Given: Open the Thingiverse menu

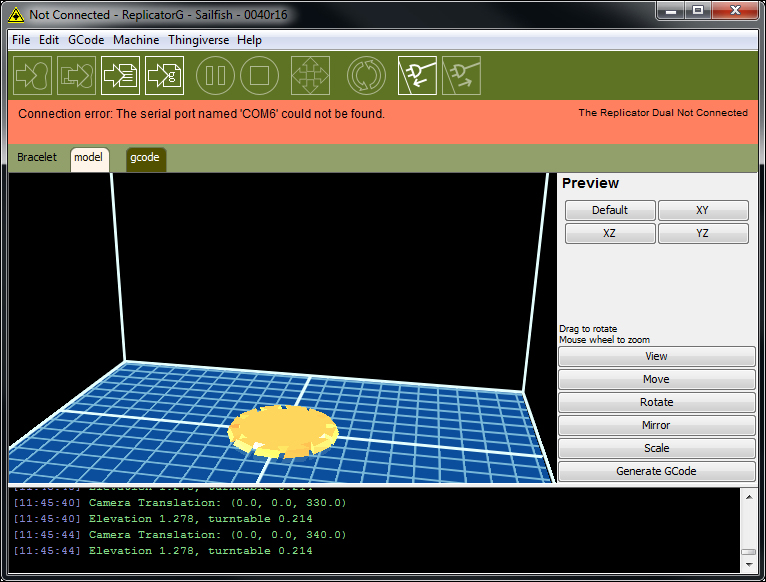Looking at the screenshot, I should tap(198, 40).
